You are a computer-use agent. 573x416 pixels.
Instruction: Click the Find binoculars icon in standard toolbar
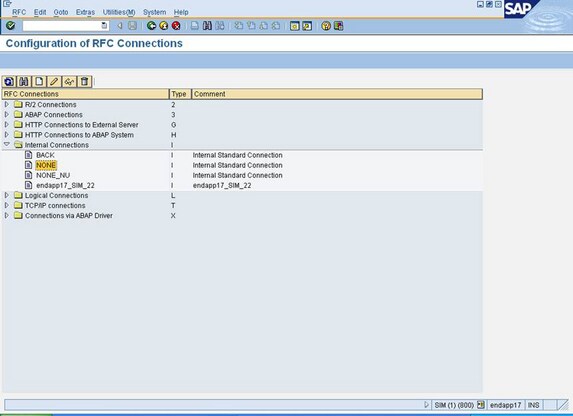(x=207, y=26)
